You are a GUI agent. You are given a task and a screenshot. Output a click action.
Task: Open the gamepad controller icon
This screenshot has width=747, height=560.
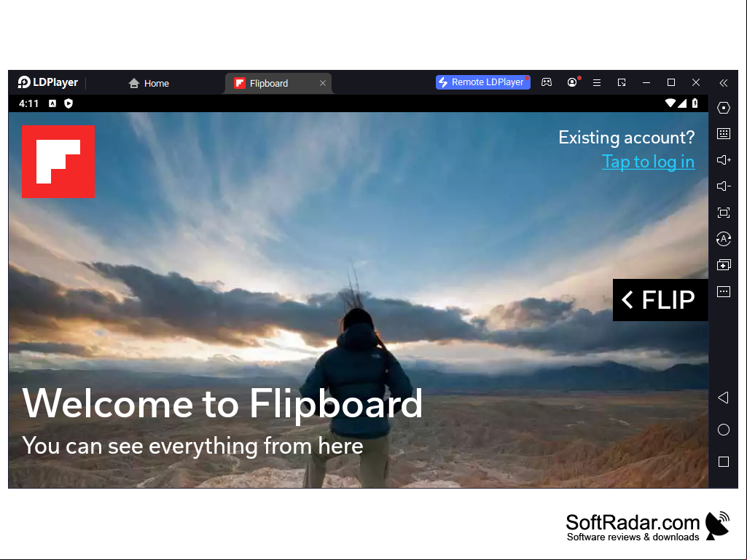(547, 82)
